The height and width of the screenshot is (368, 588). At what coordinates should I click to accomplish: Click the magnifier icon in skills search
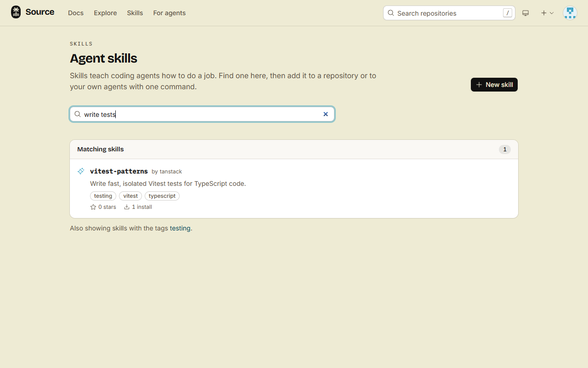coord(78,114)
